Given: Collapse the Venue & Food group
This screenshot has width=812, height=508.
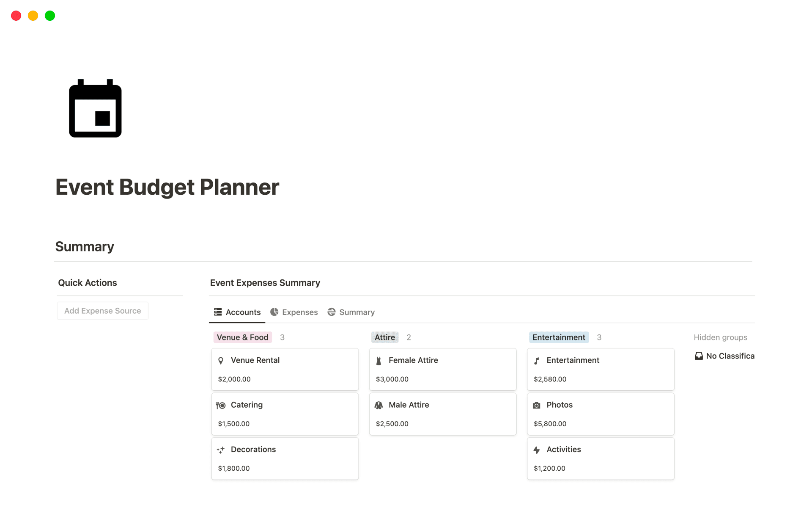Looking at the screenshot, I should pos(242,337).
